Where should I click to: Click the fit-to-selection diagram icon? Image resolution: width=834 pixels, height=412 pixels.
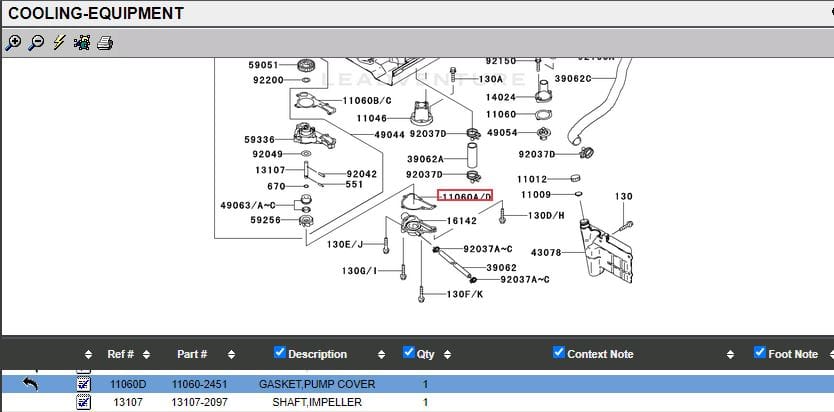click(x=82, y=42)
